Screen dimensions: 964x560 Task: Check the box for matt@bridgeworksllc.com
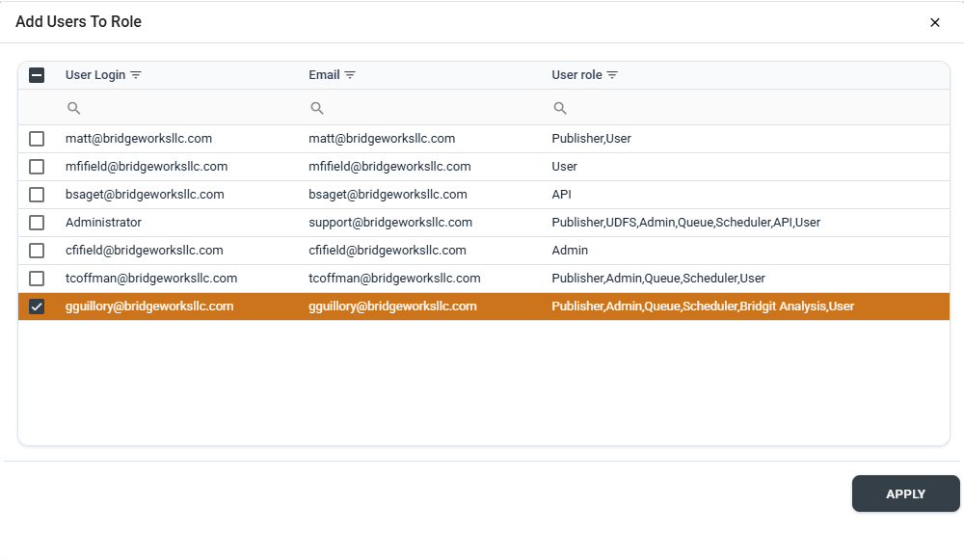click(37, 139)
